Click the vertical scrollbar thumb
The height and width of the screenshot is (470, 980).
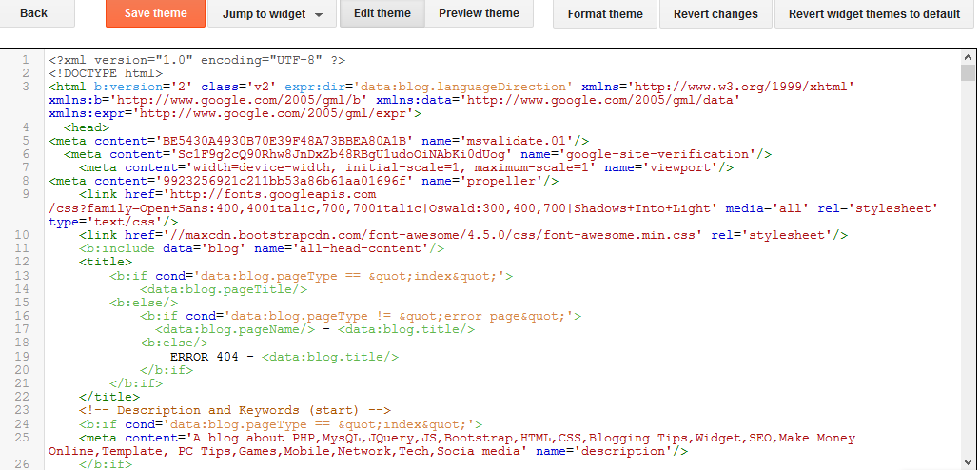969,72
